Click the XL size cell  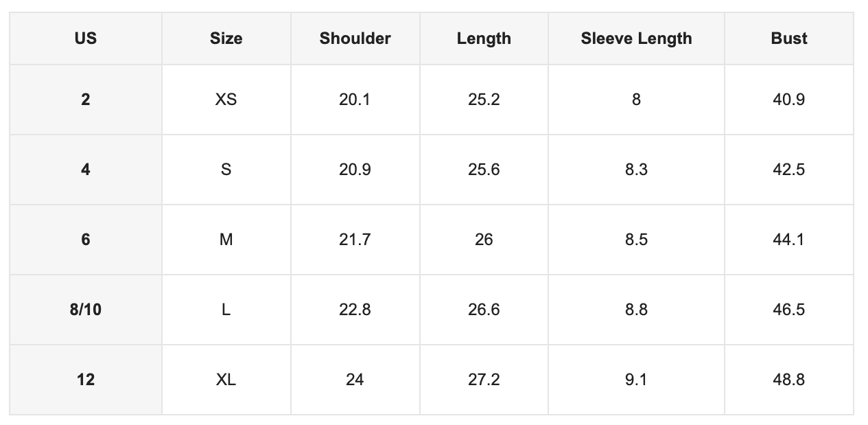(x=226, y=380)
